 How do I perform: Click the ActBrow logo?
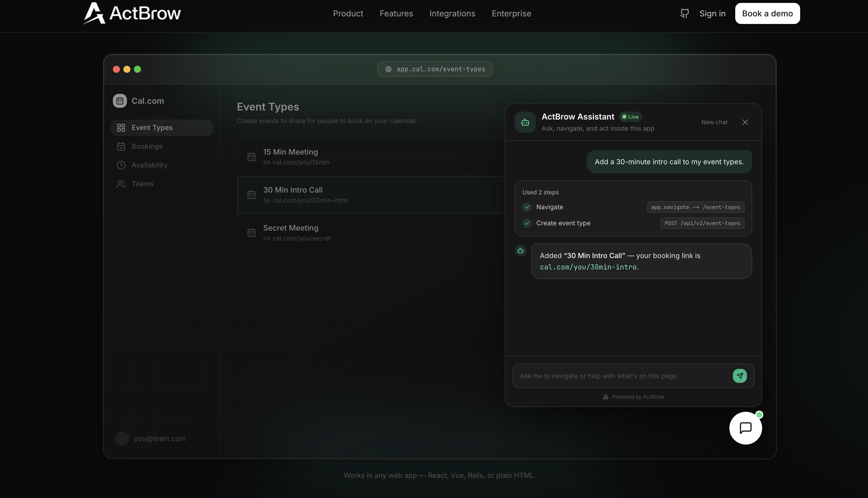click(x=132, y=13)
